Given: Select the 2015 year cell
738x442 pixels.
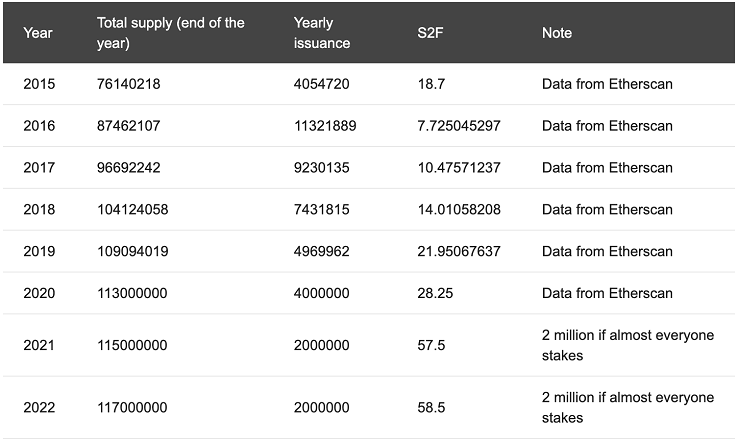Looking at the screenshot, I should [39, 84].
